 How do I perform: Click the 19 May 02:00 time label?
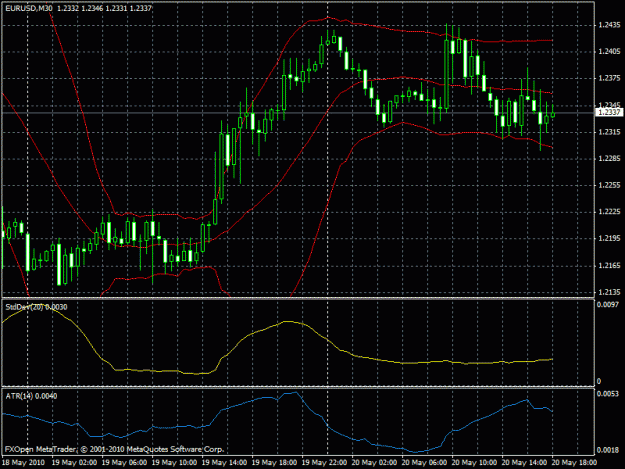(75, 463)
